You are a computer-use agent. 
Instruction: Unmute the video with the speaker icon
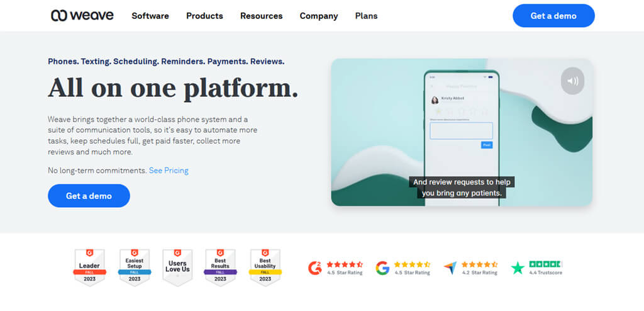click(x=572, y=81)
